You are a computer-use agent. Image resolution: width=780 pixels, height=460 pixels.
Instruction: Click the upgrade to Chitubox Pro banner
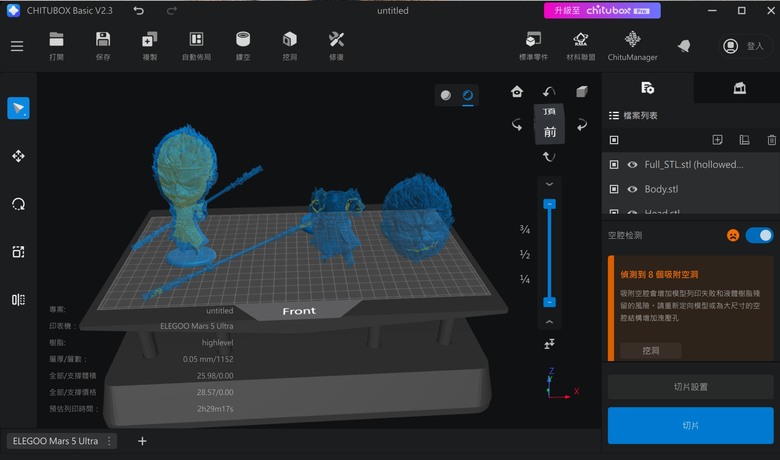(x=602, y=10)
